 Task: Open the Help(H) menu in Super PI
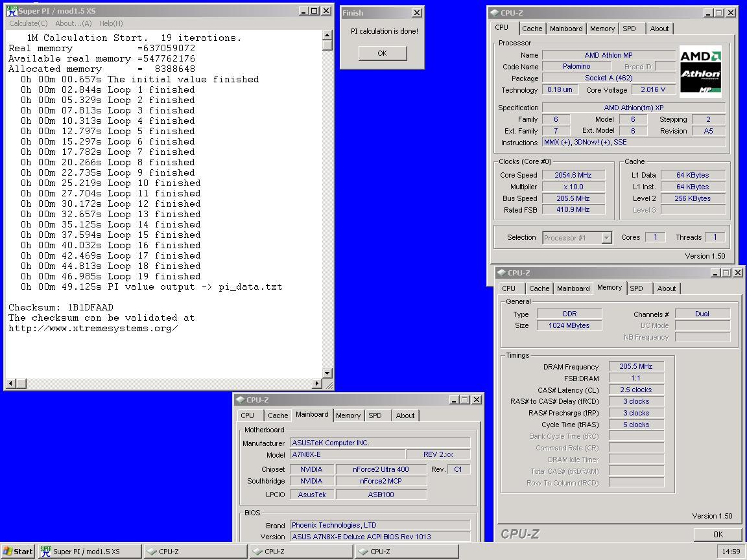[111, 23]
